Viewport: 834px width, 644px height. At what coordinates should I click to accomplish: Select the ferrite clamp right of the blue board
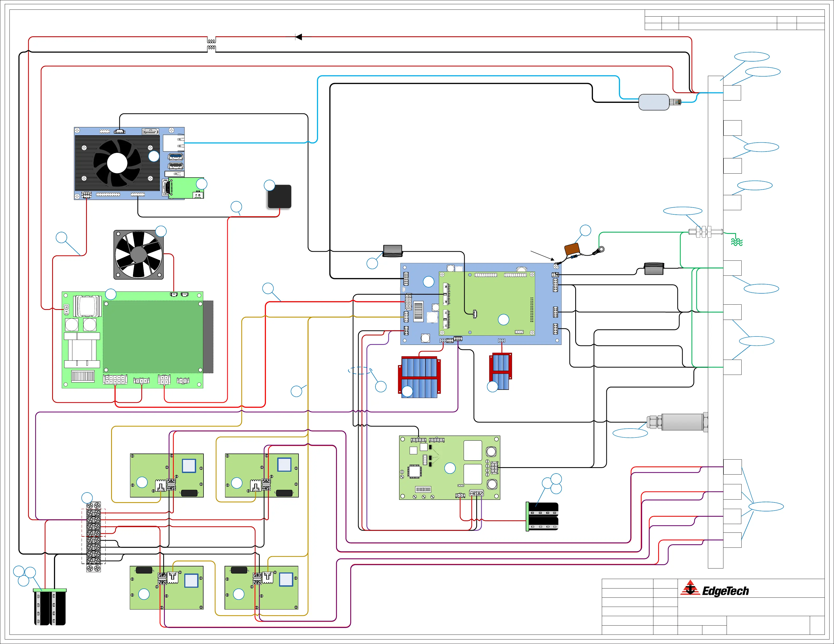point(654,269)
